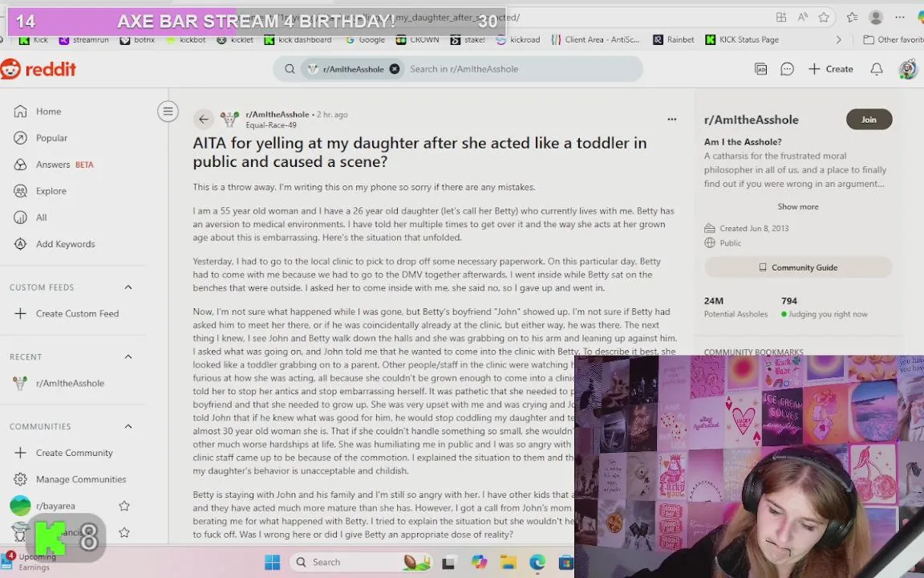924x578 pixels.
Task: Open File Explorer from taskbar
Action: click(508, 563)
